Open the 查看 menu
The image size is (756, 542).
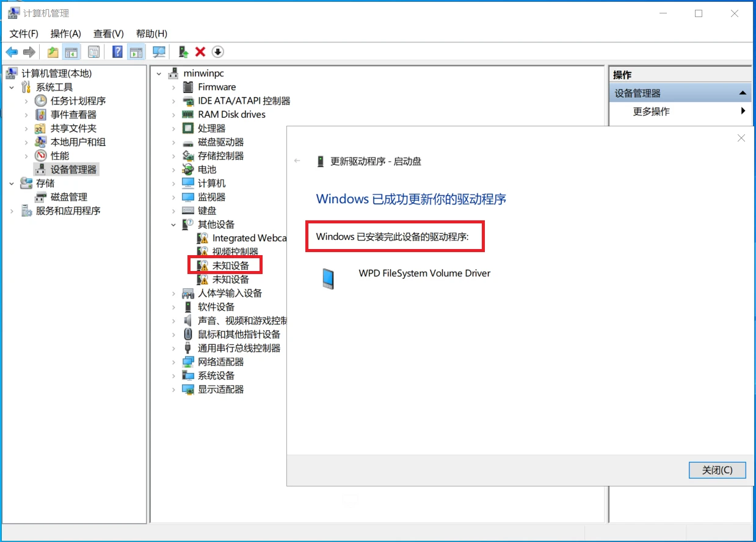click(x=108, y=34)
